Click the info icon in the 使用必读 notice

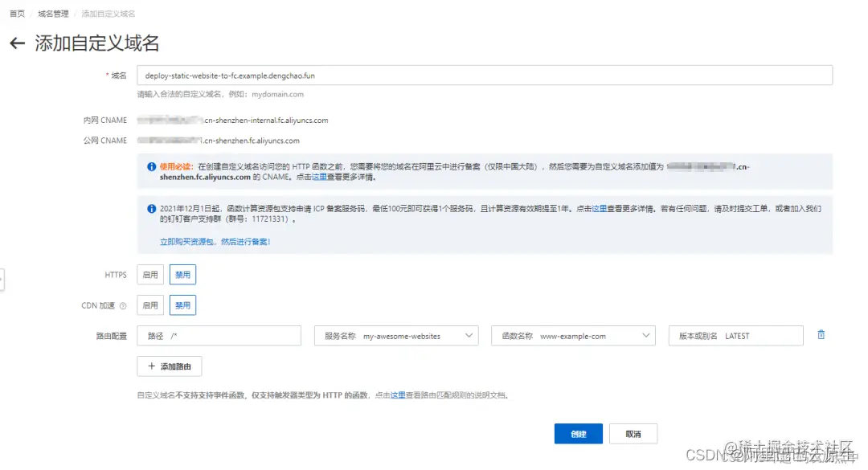click(x=153, y=165)
